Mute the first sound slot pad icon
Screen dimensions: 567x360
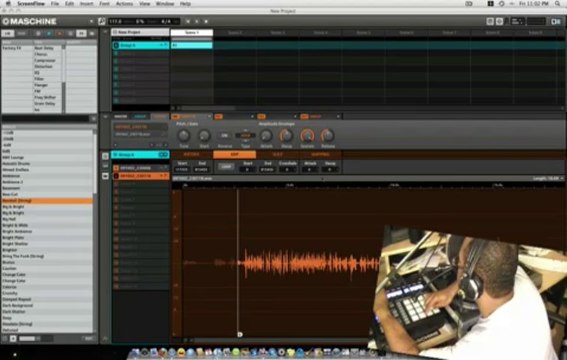pos(116,168)
